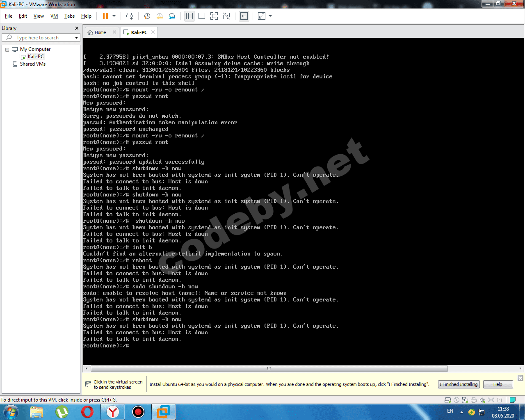The image size is (525, 420).
Task: Click Send Ctrl+Alt+Del icon in toolbar
Action: [x=130, y=16]
